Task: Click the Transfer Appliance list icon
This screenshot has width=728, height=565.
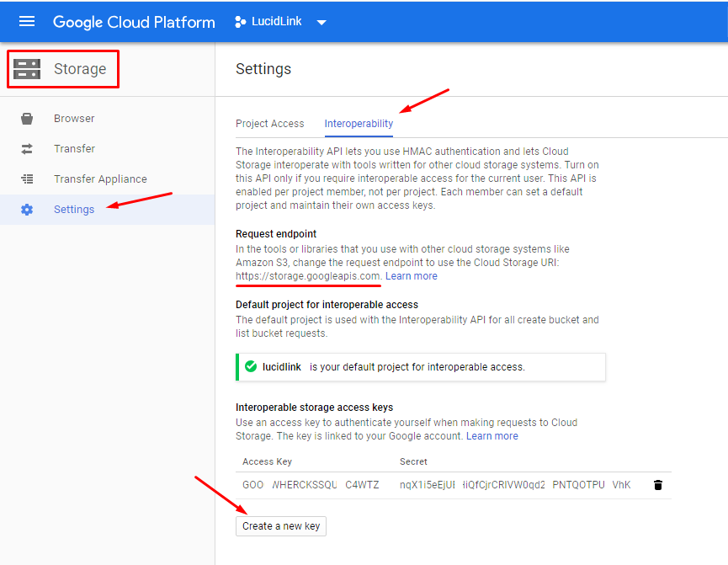Action: click(27, 179)
